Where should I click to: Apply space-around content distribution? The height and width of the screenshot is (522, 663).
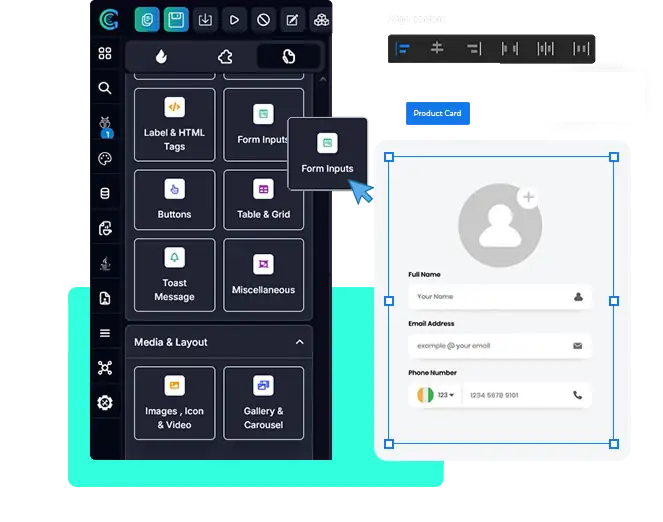pos(545,49)
